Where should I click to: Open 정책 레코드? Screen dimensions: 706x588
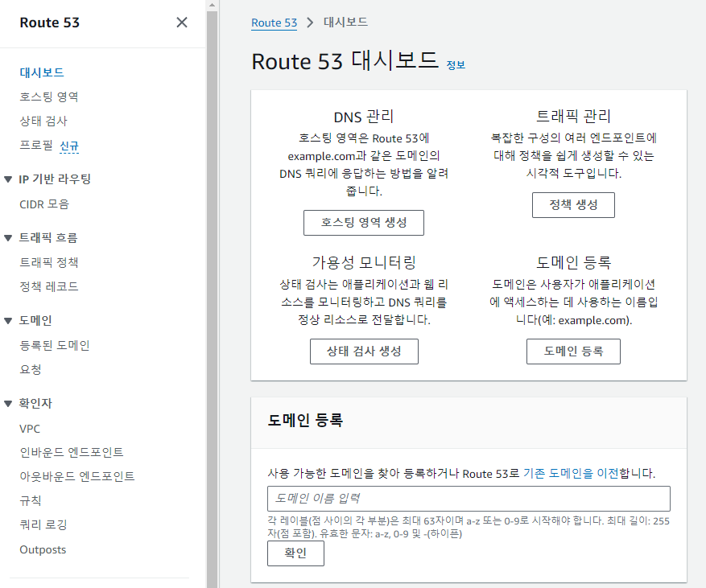point(49,286)
